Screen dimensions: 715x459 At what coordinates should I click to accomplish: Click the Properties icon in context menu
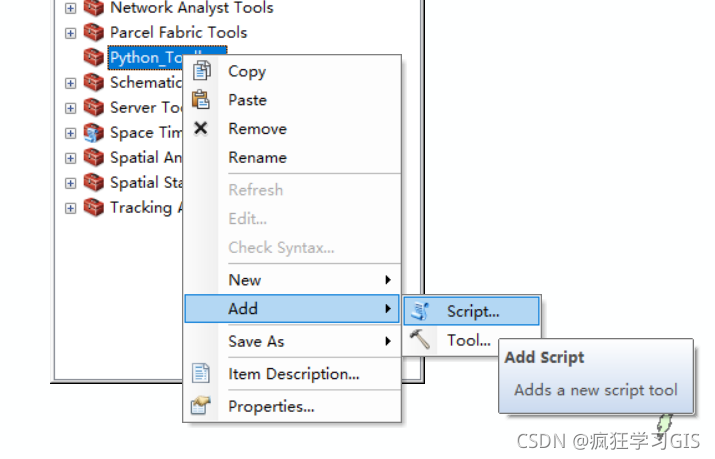click(x=201, y=406)
